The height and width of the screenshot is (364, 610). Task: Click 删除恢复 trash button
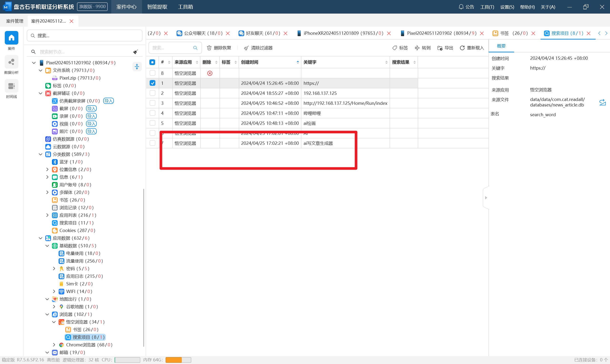(x=219, y=48)
